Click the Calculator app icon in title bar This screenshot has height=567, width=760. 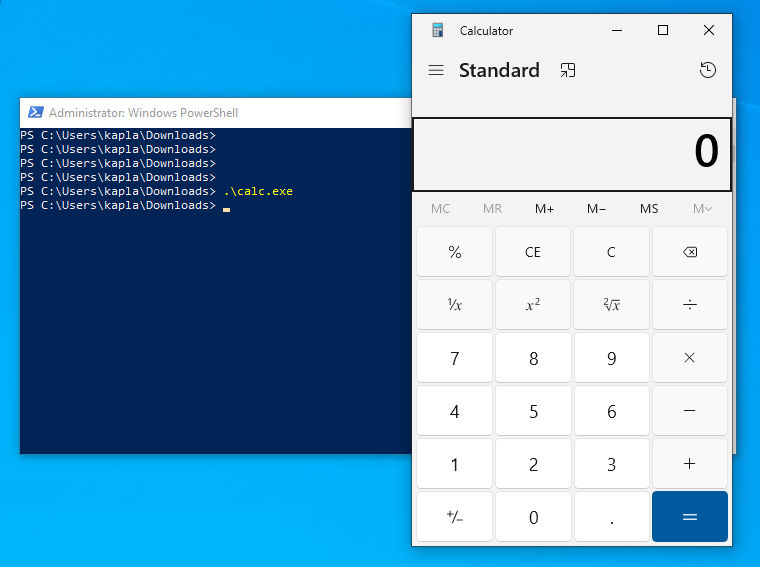click(438, 31)
